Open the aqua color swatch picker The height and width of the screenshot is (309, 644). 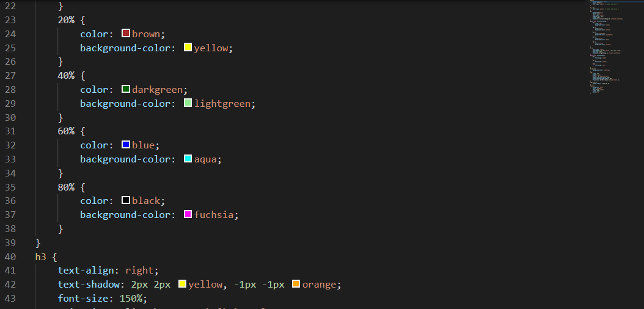click(188, 158)
